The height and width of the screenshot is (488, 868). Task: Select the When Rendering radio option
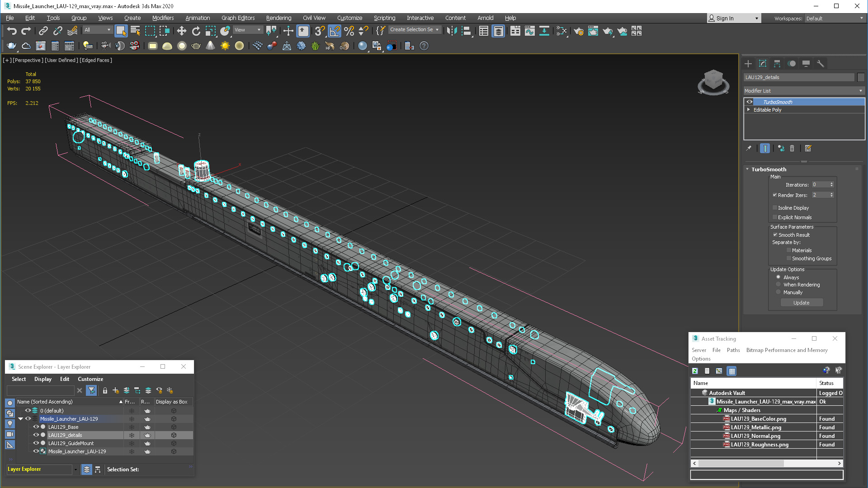[x=778, y=285]
